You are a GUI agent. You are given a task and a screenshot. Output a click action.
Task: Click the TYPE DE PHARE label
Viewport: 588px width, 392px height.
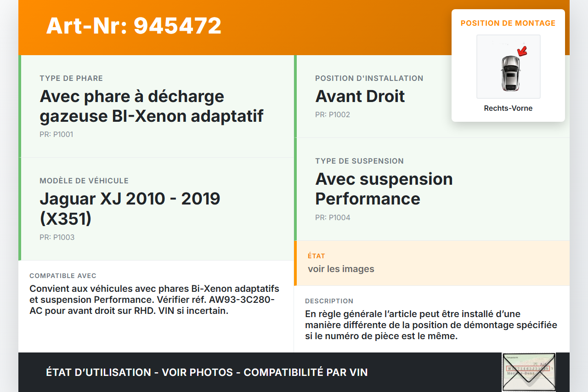click(x=71, y=78)
